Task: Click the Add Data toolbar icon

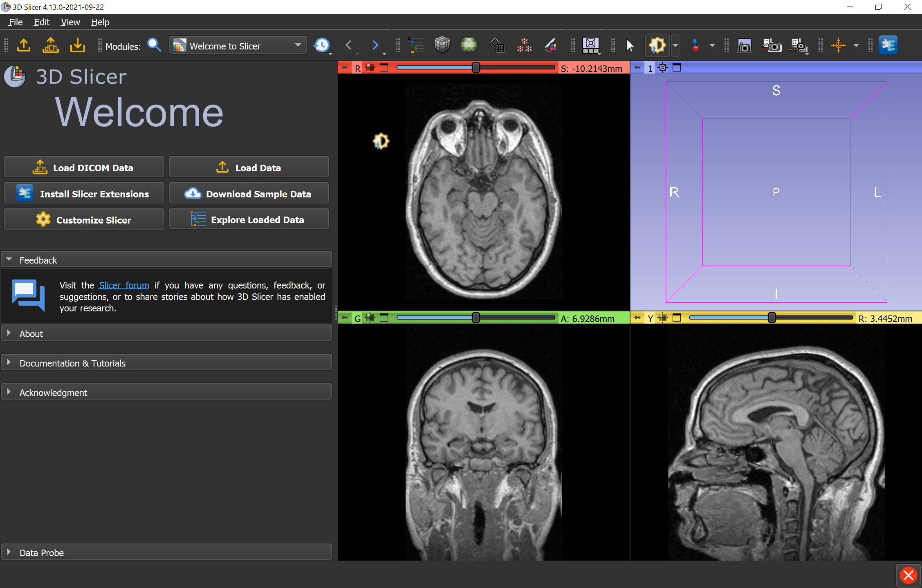Action: [24, 45]
